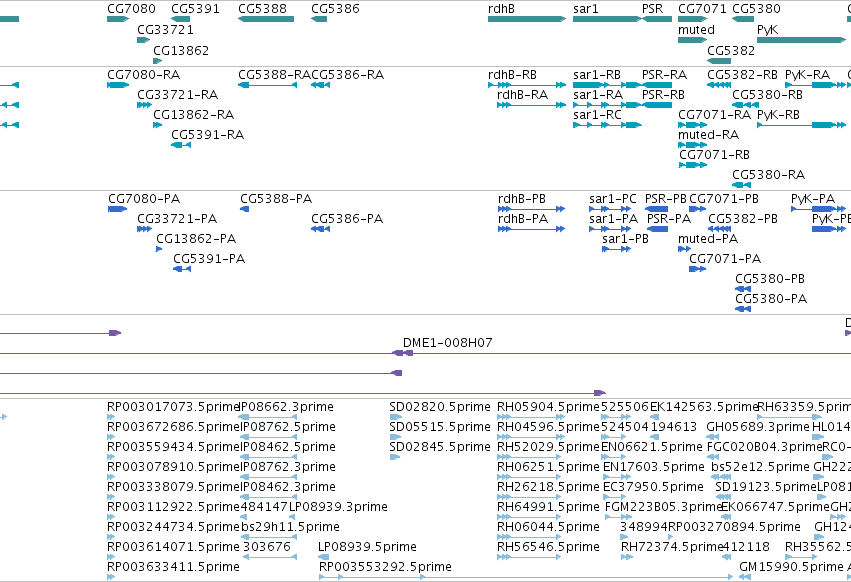The image size is (851, 582).
Task: Select the EN17603.5prime EST
Action: click(x=617, y=477)
